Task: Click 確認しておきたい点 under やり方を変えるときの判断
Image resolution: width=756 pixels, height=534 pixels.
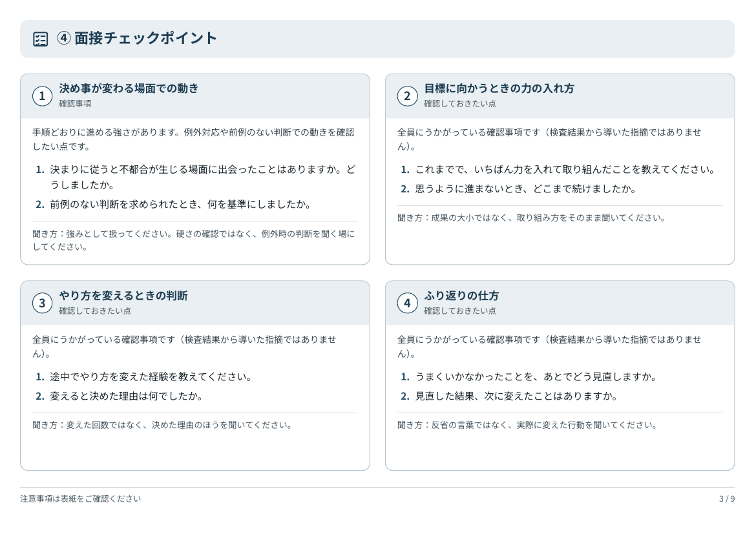Action: 95,311
